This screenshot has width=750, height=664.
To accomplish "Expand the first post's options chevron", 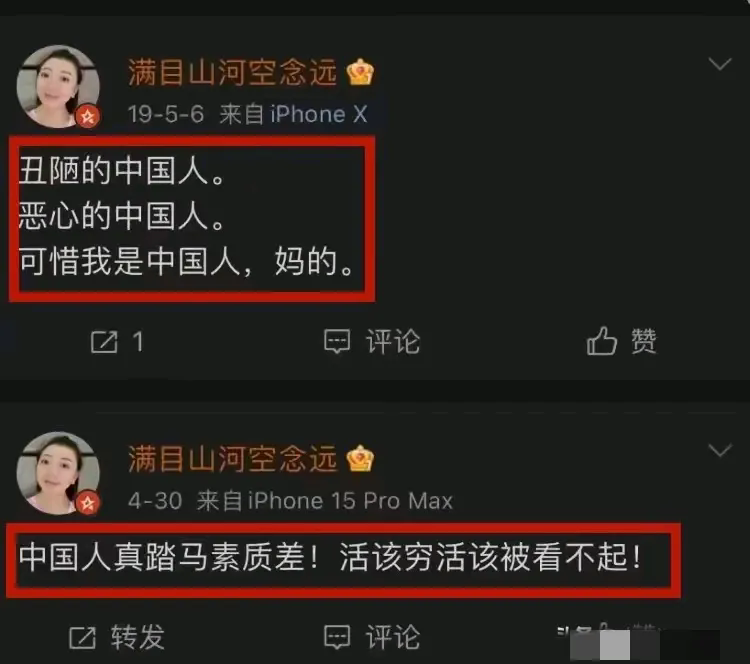I will tap(720, 64).
